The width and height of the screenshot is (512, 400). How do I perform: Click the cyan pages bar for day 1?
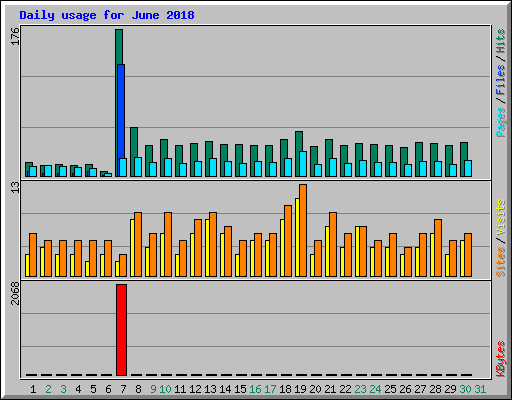click(33, 172)
